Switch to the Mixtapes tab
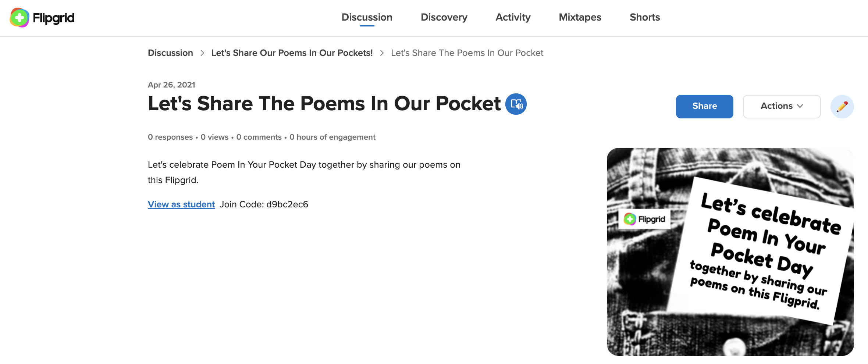868x364 pixels. [580, 17]
